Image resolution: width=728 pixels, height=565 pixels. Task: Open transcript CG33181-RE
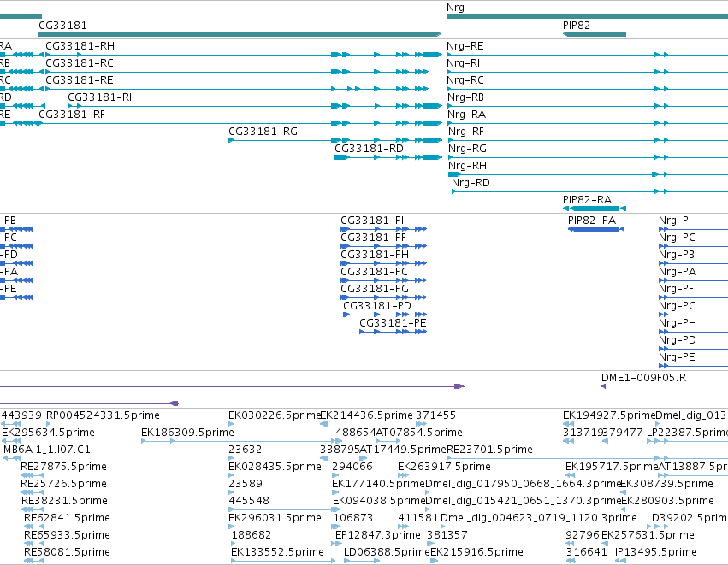pyautogui.click(x=80, y=80)
